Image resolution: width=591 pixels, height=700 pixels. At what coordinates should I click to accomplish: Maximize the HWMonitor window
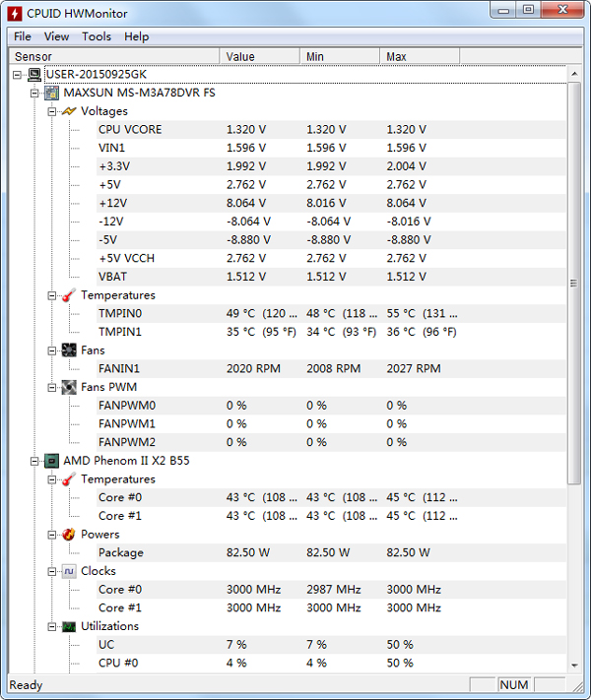[529, 10]
